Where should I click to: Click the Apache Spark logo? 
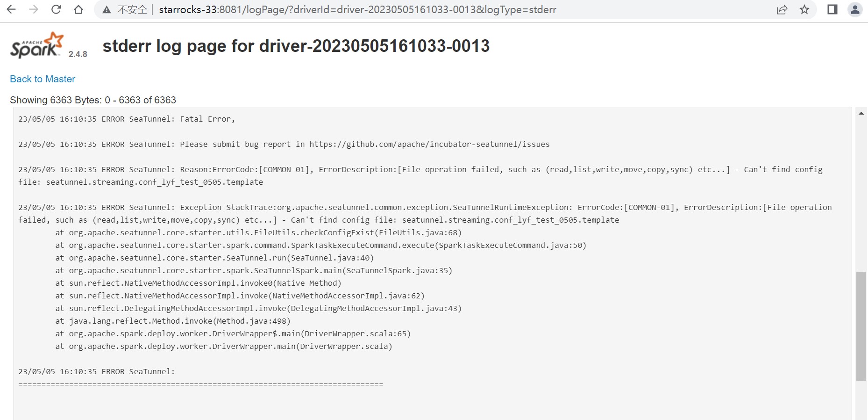37,45
